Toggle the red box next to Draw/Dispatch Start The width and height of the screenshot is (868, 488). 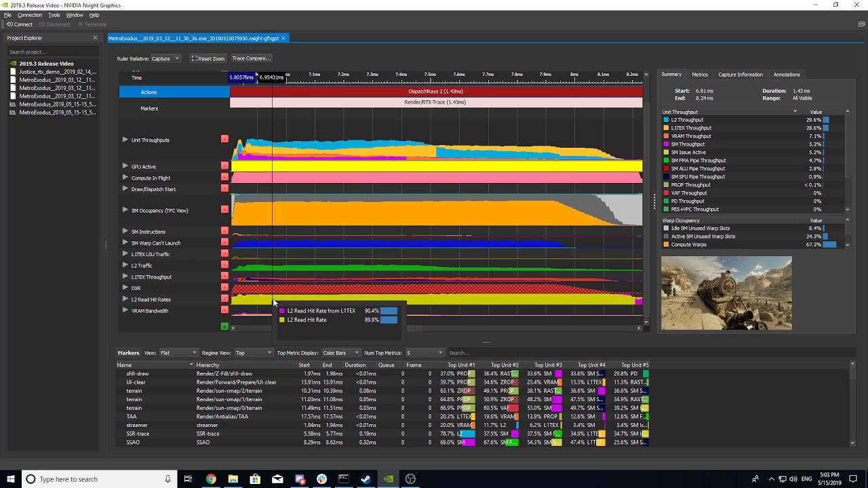pos(224,188)
